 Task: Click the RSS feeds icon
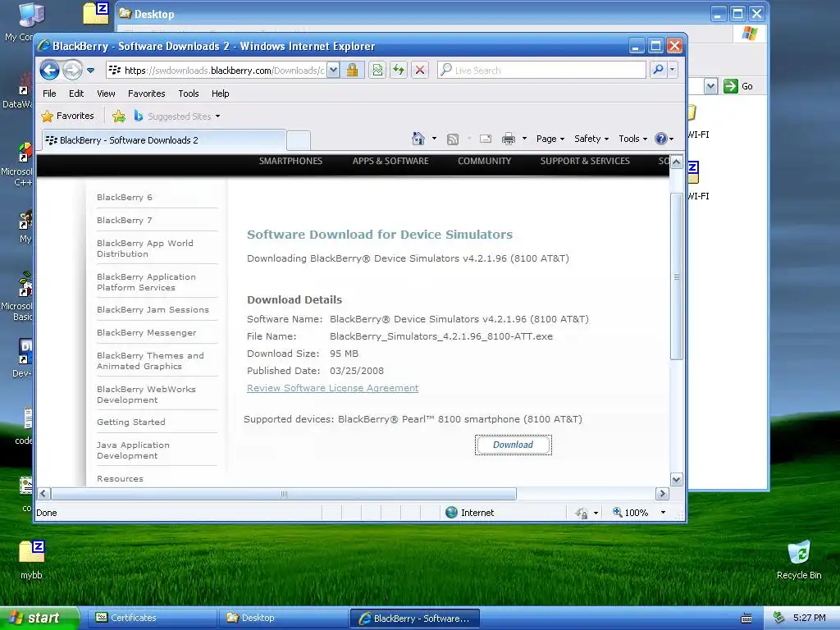click(453, 139)
